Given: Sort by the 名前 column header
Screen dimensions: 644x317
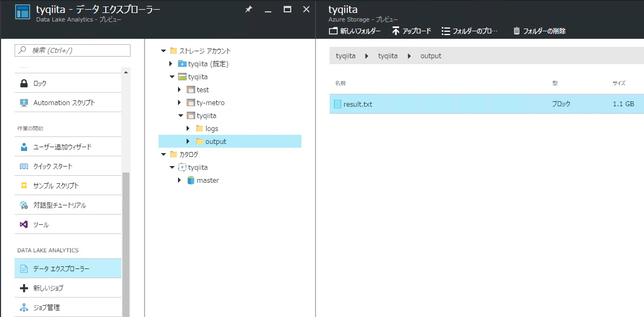Looking at the screenshot, I should pos(340,84).
